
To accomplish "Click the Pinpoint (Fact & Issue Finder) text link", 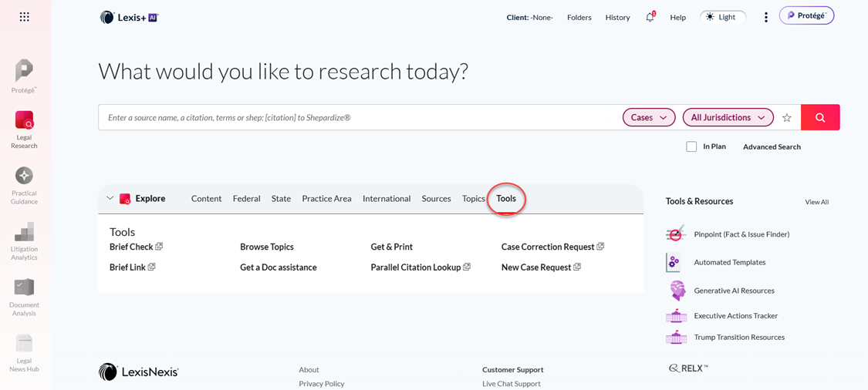I will pos(741,234).
